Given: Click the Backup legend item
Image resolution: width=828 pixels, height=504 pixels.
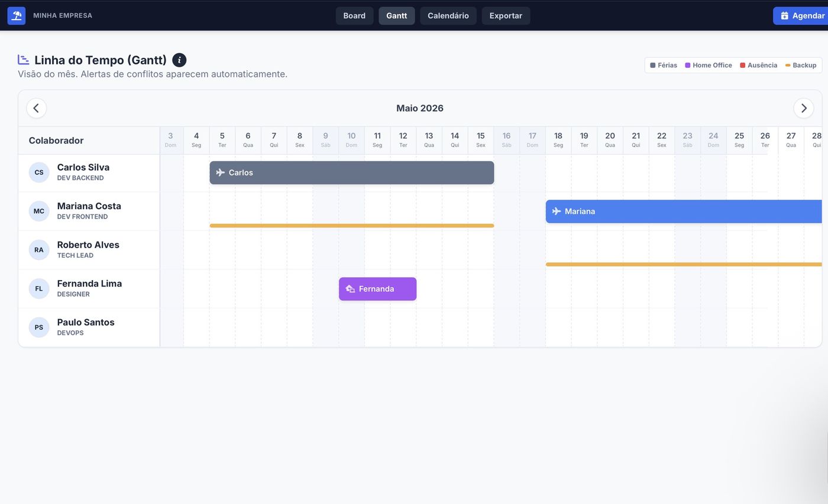Looking at the screenshot, I should click(801, 65).
